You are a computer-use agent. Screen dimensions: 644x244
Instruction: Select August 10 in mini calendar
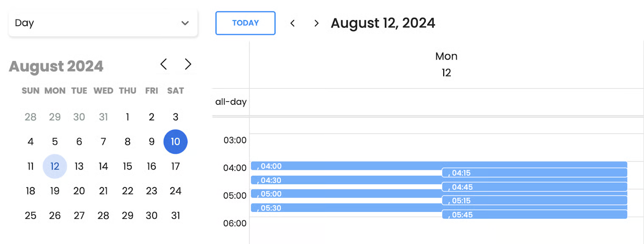click(x=175, y=142)
